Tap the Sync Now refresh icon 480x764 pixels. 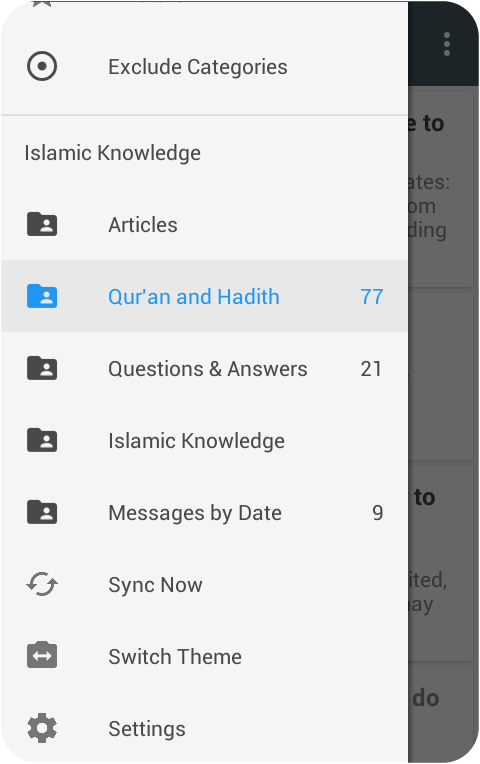tap(42, 584)
